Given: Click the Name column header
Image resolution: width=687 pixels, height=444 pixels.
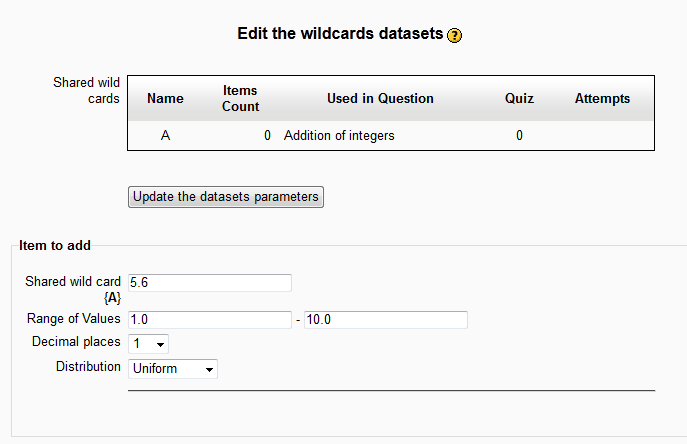Looking at the screenshot, I should (x=165, y=99).
